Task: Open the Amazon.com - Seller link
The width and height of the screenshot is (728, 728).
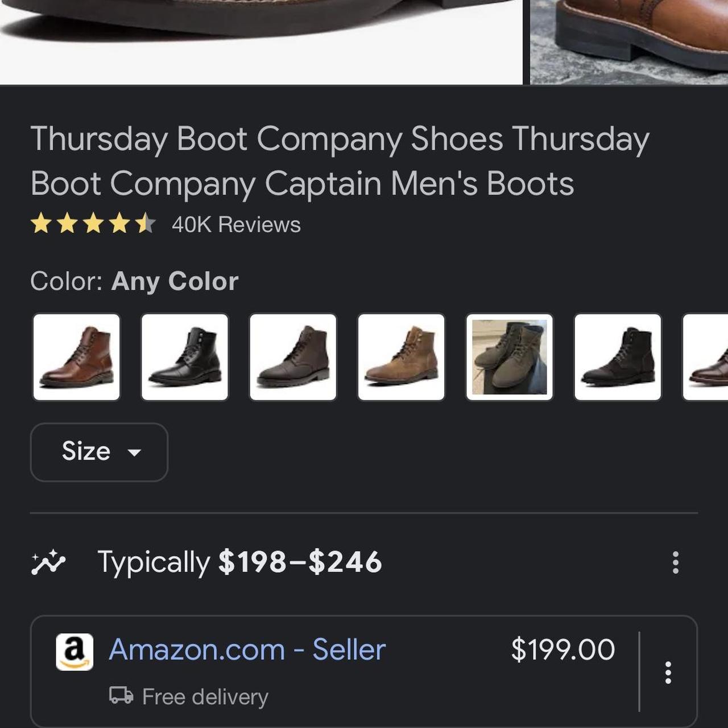Action: 247,650
